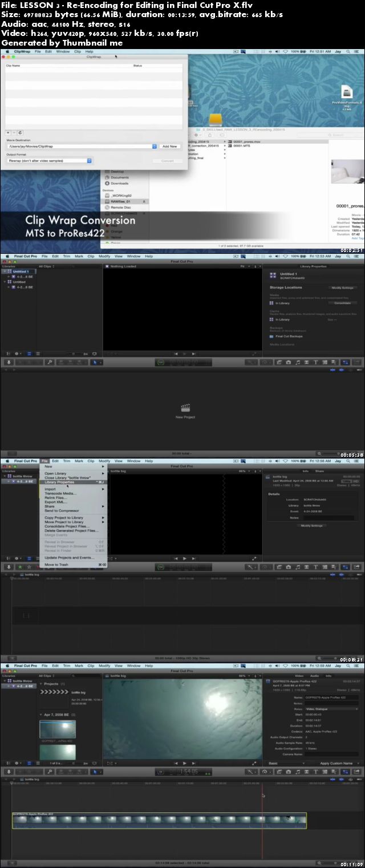Click Modify Settings under bottle big Details
Image resolution: width=365 pixels, height=868 pixels.
pos(312,526)
